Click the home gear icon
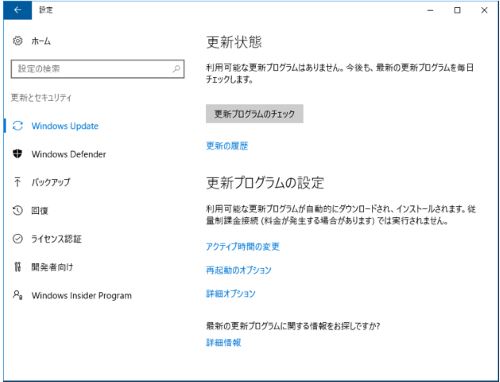 pyautogui.click(x=18, y=41)
